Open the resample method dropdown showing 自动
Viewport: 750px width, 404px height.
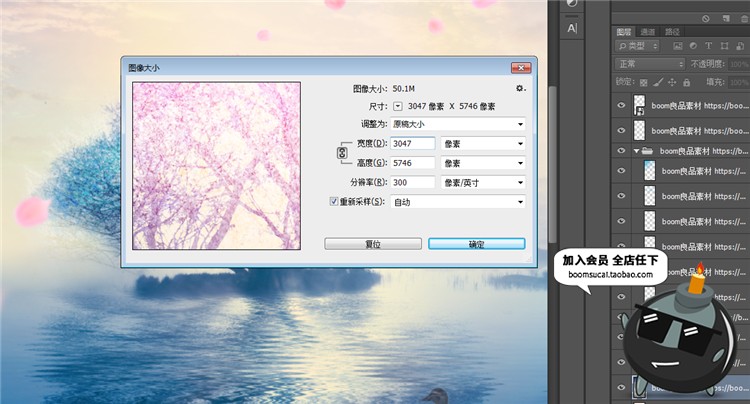point(458,202)
